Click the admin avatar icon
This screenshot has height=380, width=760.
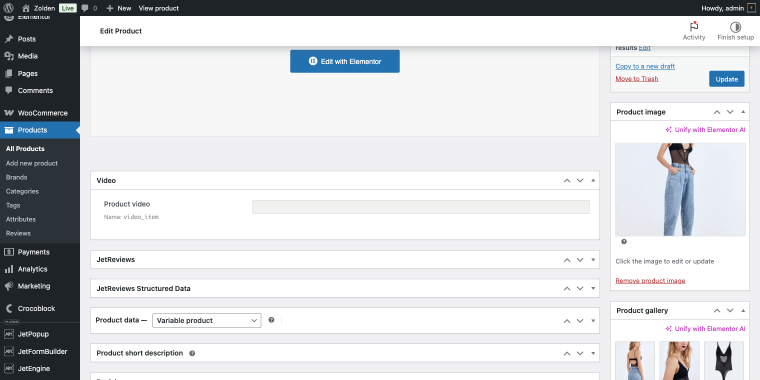tap(751, 8)
